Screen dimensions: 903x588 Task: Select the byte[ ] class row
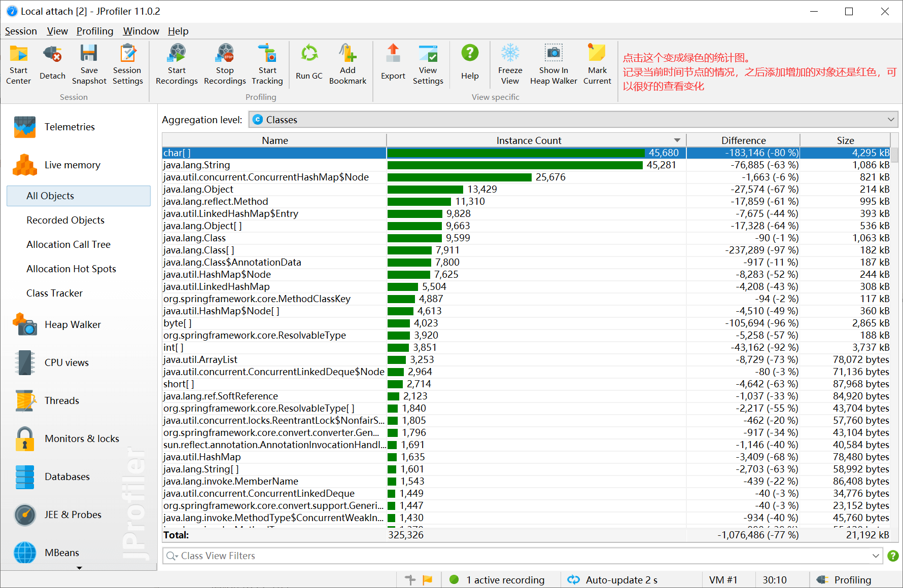tap(527, 323)
